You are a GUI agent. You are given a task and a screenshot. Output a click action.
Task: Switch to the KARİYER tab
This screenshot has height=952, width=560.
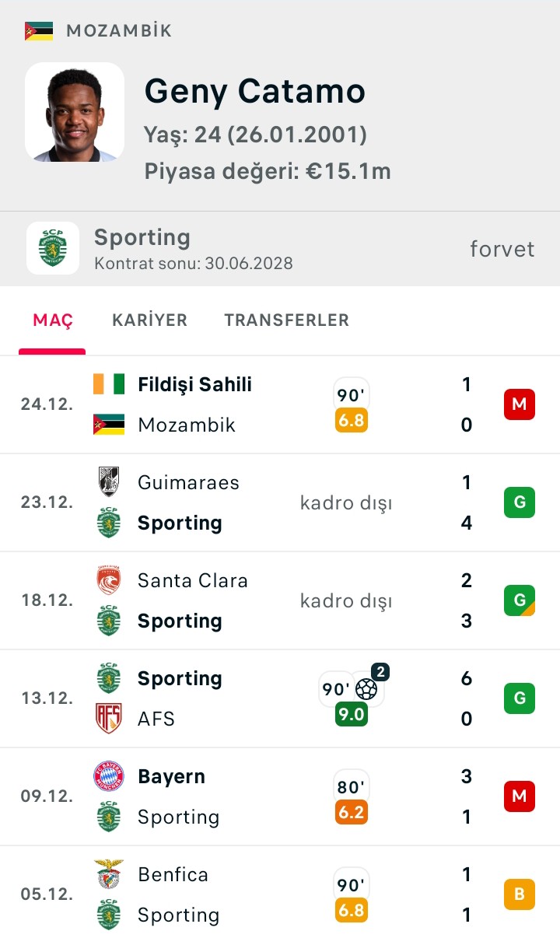click(x=149, y=320)
